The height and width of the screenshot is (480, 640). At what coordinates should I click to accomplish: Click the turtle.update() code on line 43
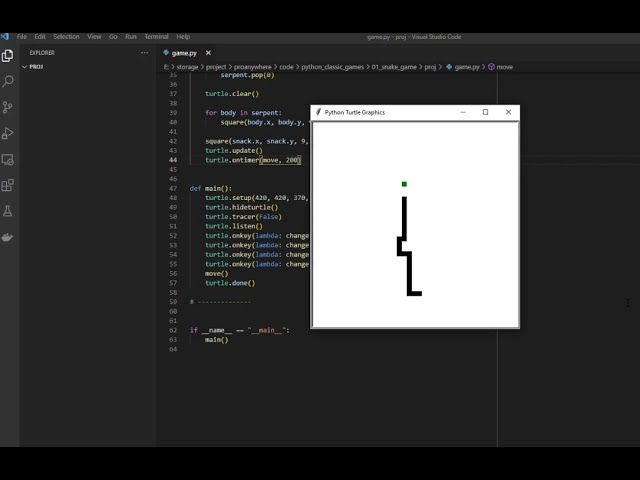tap(234, 151)
